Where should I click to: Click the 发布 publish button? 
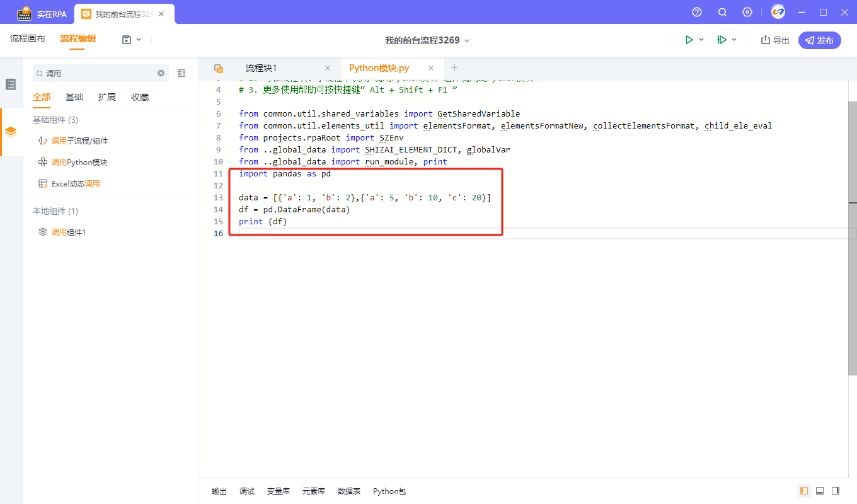(x=819, y=39)
